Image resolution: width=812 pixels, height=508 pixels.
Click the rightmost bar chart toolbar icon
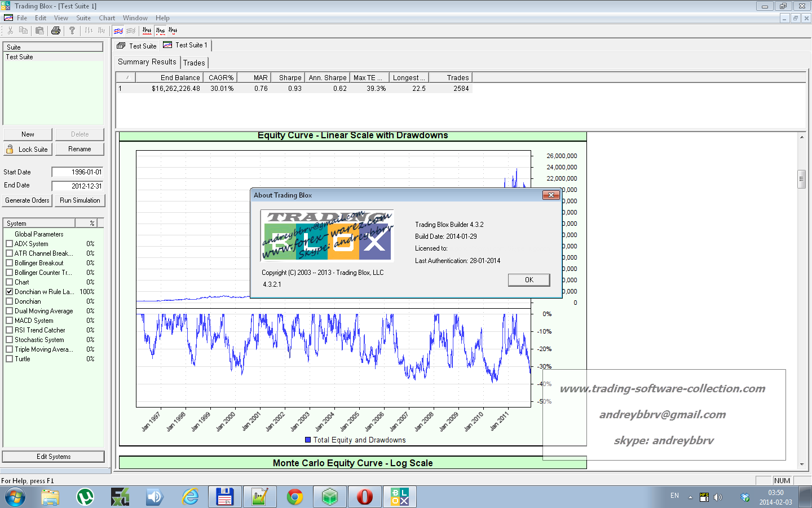pos(173,30)
